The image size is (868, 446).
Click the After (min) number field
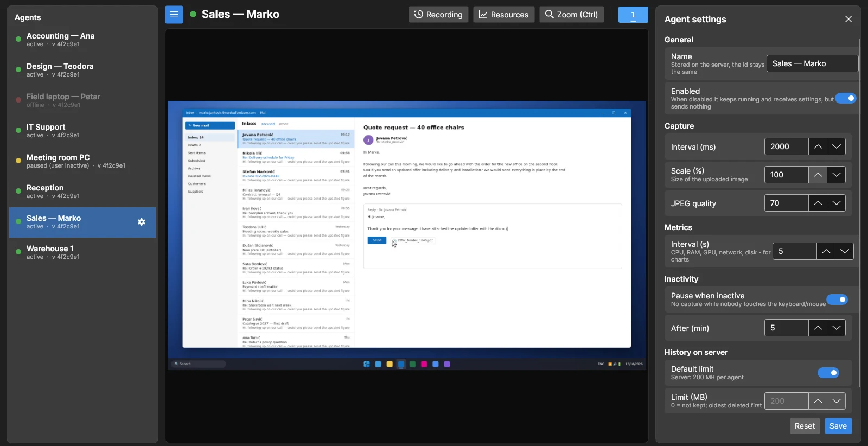(787, 328)
